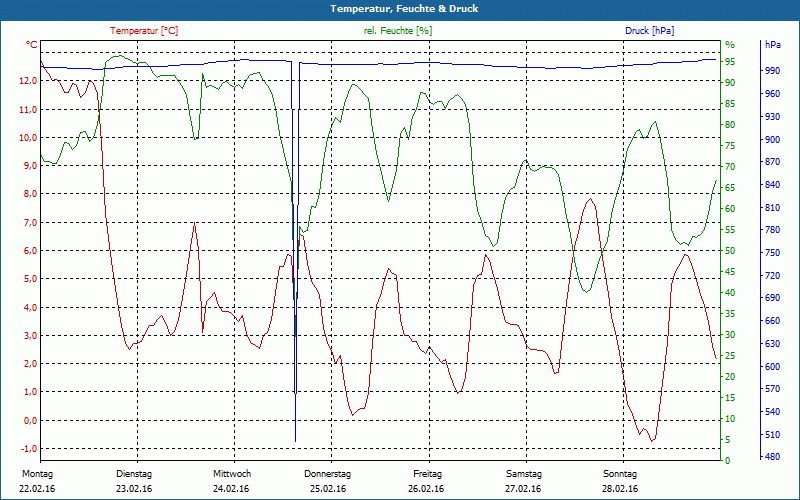This screenshot has width=800, height=500.
Task: Click the 40 humidity axis value
Action: (730, 292)
